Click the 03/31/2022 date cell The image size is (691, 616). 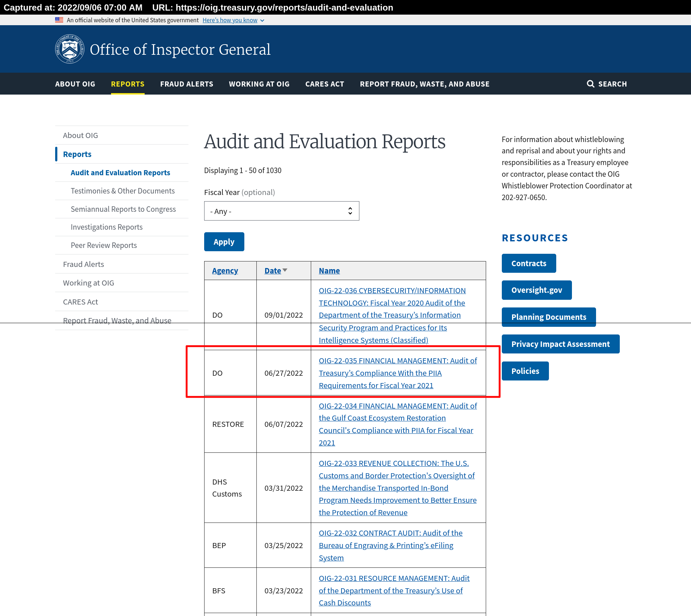click(284, 488)
